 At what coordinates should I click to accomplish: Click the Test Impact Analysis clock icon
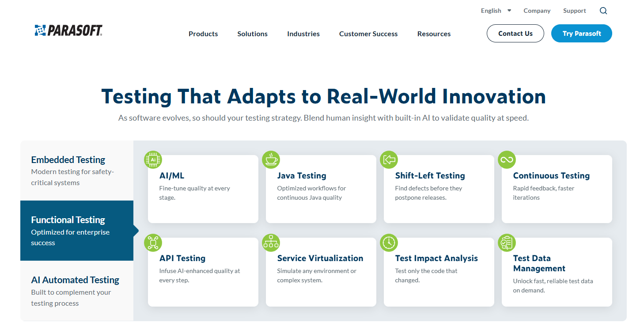[389, 243]
